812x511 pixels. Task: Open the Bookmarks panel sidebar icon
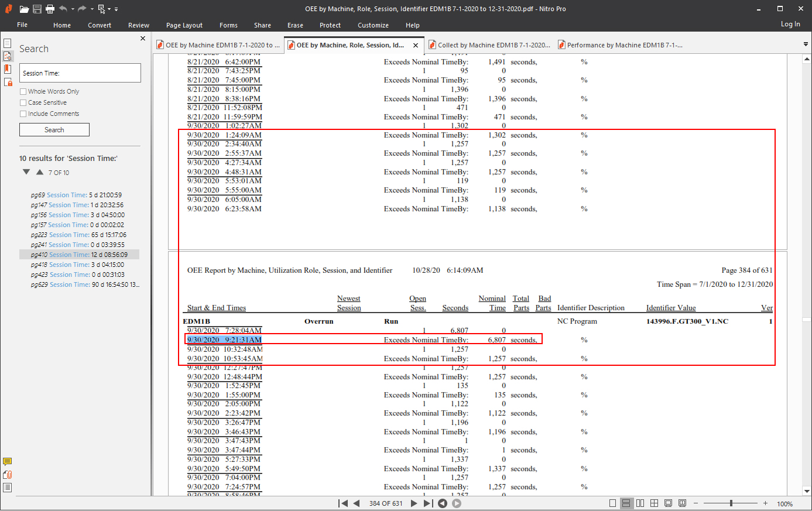coord(8,69)
